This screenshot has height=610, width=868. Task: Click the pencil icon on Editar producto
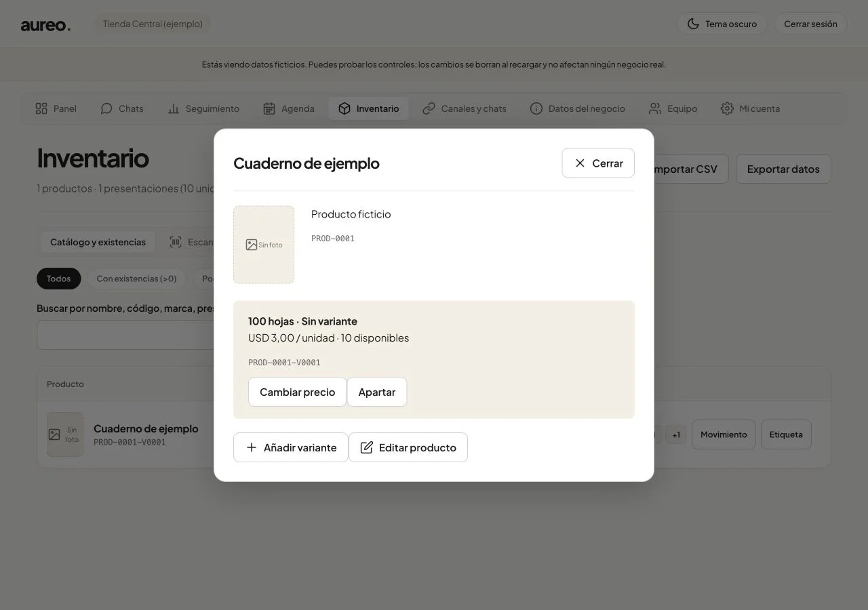[x=367, y=447]
